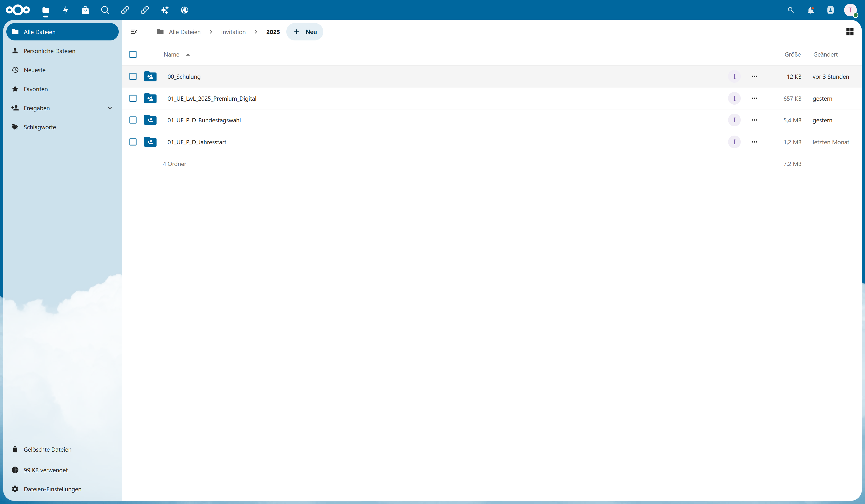The image size is (865, 504).
Task: Open actions menu for 00_Schulung
Action: pos(754,76)
